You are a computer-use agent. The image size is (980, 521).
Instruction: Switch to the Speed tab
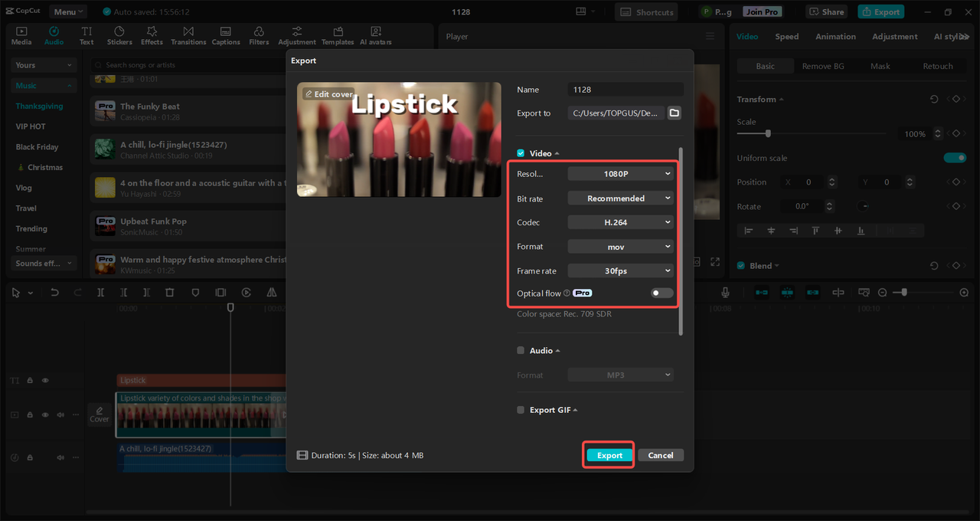click(786, 37)
